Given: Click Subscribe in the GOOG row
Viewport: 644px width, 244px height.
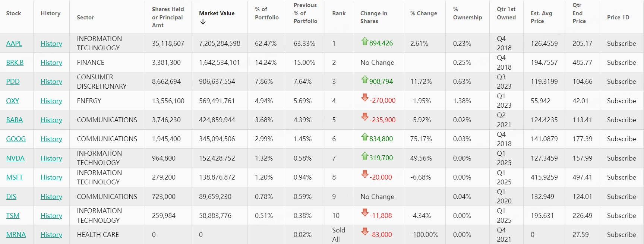Looking at the screenshot, I should (621, 139).
